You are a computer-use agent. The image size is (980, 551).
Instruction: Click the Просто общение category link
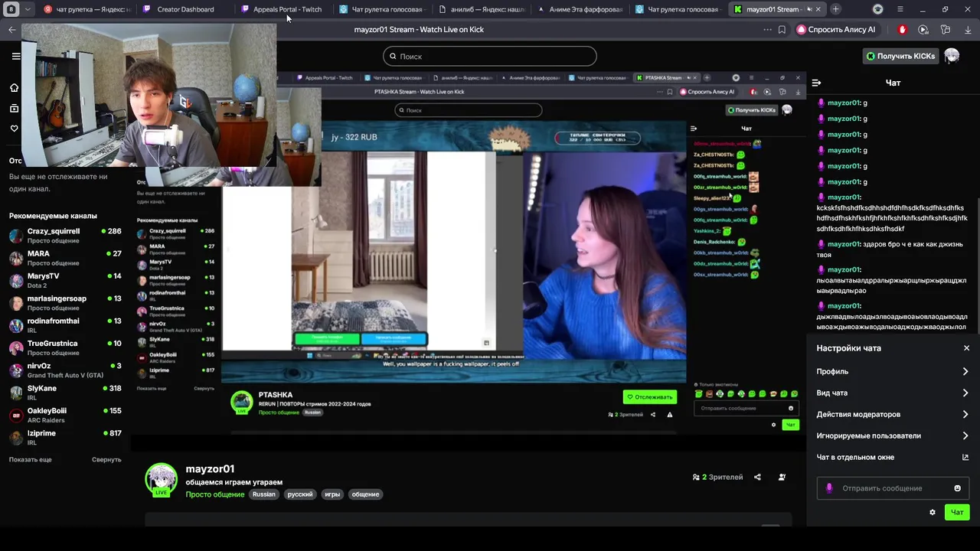215,494
